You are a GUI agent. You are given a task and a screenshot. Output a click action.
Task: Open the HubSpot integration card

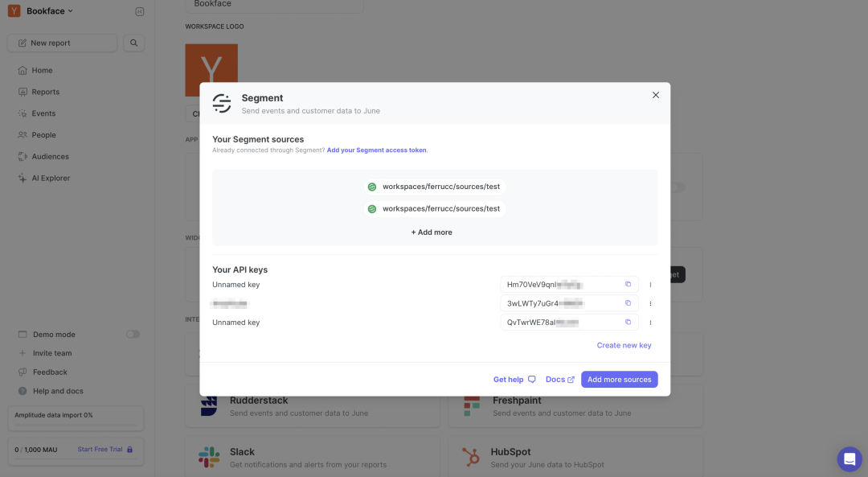tap(575, 457)
